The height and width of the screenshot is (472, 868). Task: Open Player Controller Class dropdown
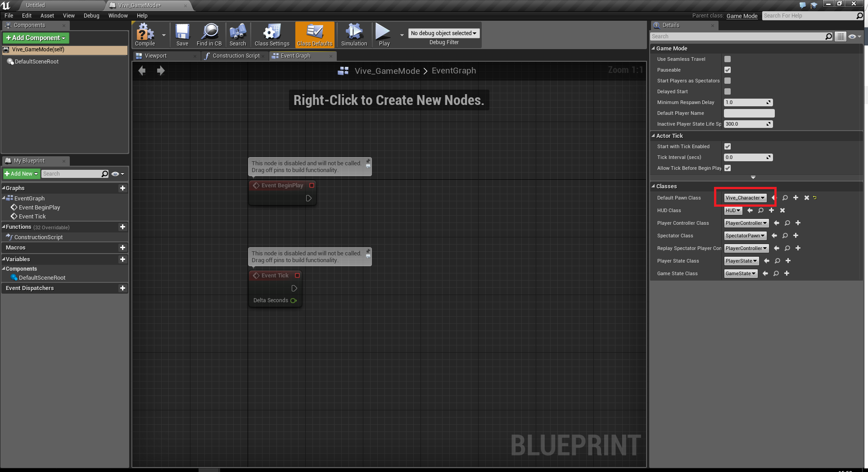point(746,223)
